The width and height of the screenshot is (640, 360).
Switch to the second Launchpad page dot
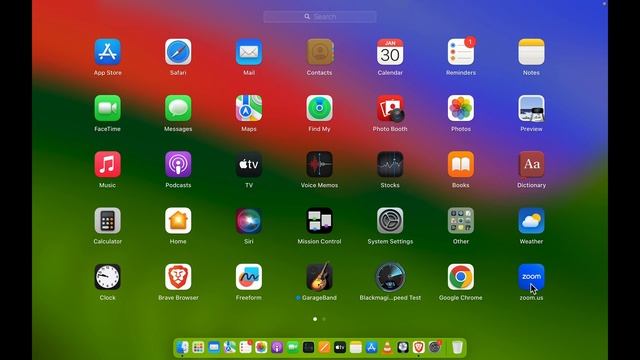pyautogui.click(x=324, y=319)
